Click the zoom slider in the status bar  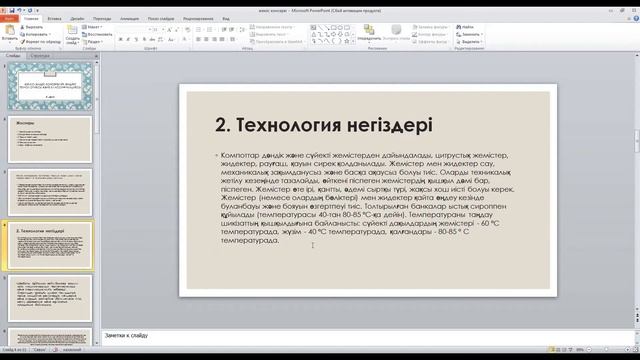pyautogui.click(x=607, y=350)
